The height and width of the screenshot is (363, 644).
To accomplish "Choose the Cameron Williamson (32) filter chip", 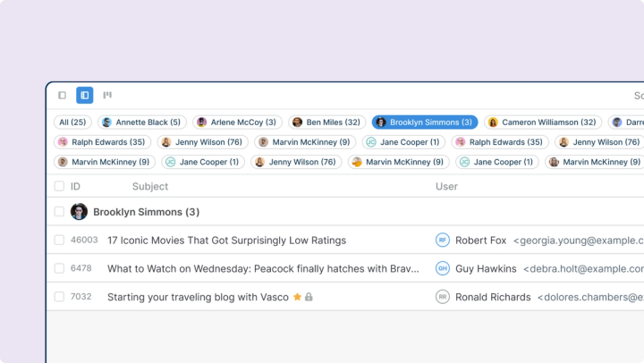I will tap(542, 122).
